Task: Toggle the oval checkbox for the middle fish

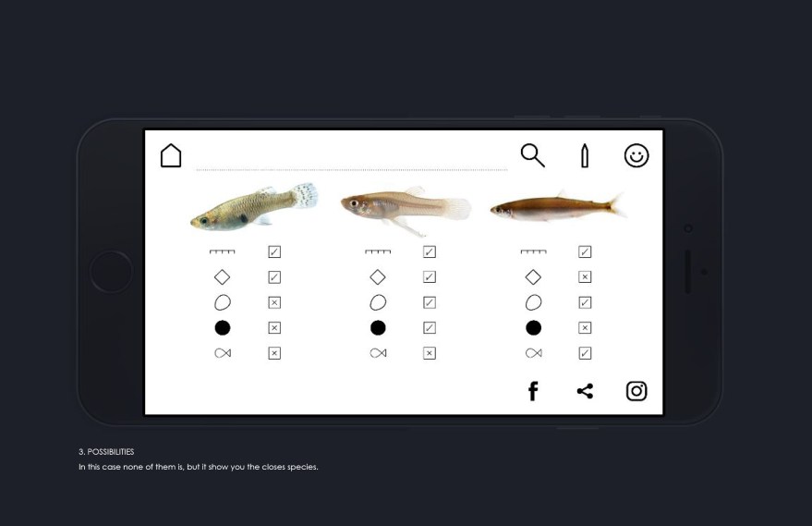Action: (x=430, y=302)
